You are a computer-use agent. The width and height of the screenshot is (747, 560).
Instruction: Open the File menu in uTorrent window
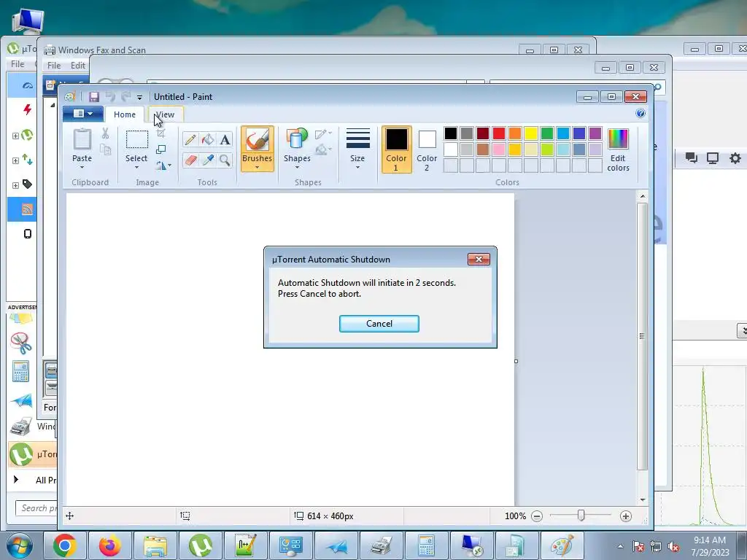(18, 64)
